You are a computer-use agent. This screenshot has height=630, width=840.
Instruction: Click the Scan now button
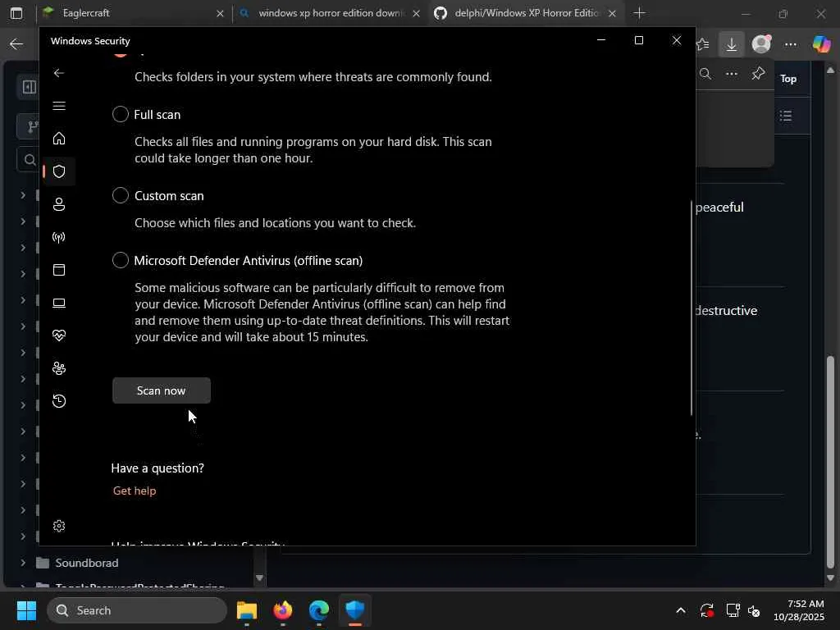[162, 390]
